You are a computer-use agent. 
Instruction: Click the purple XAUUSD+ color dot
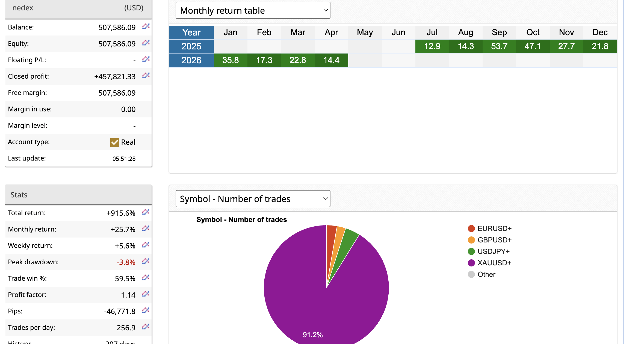[472, 263]
